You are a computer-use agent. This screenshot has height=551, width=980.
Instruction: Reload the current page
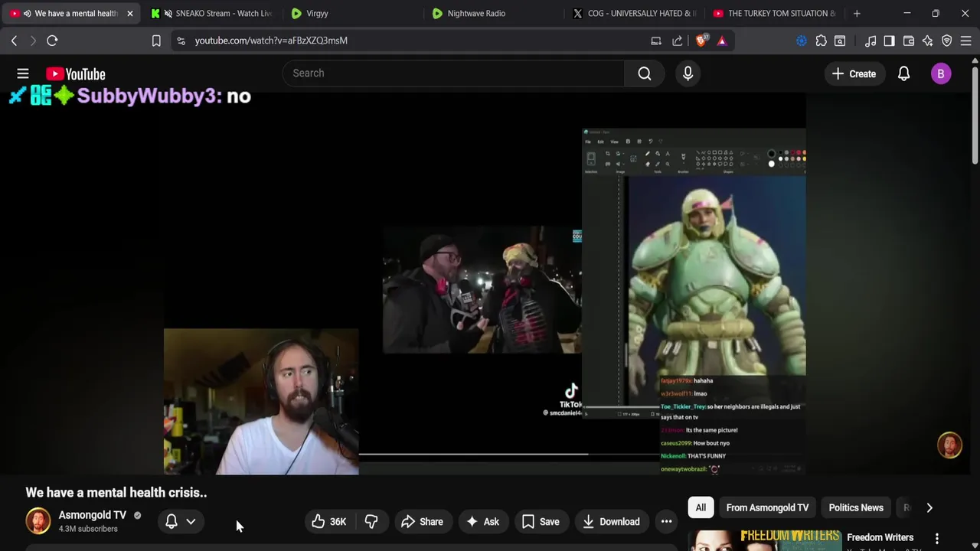point(52,41)
